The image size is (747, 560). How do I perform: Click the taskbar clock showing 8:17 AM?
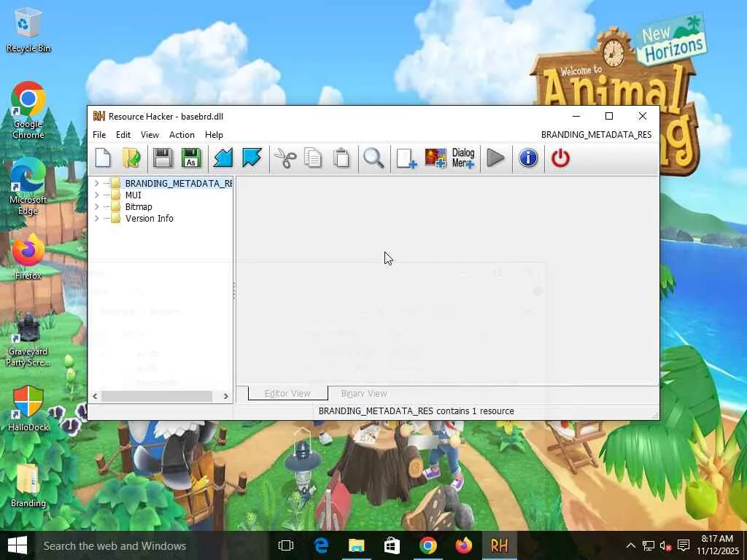(718, 545)
